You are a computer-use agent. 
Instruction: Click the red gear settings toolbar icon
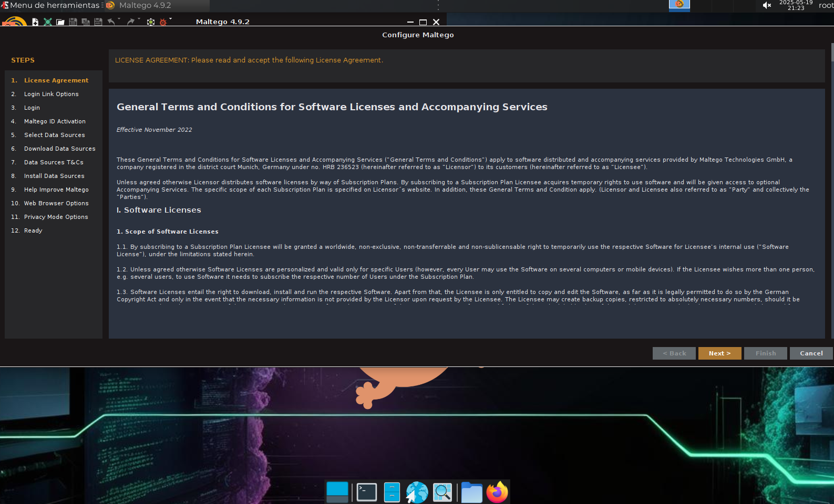pos(163,22)
